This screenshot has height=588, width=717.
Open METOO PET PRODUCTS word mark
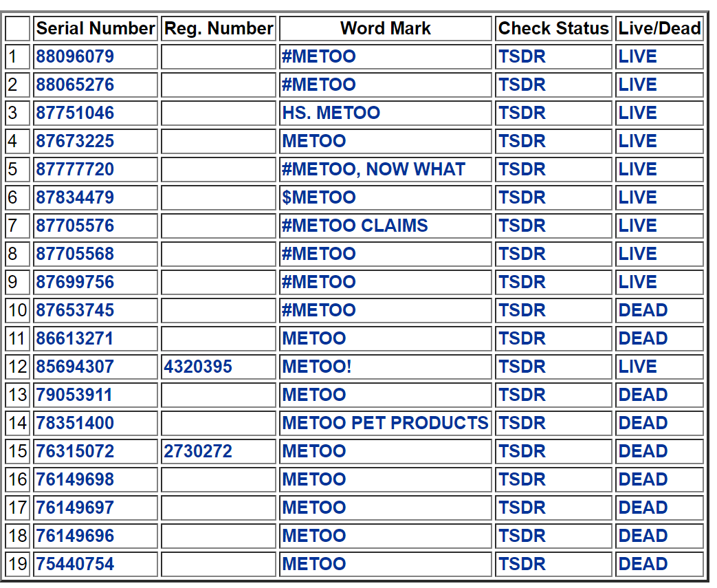(x=385, y=423)
